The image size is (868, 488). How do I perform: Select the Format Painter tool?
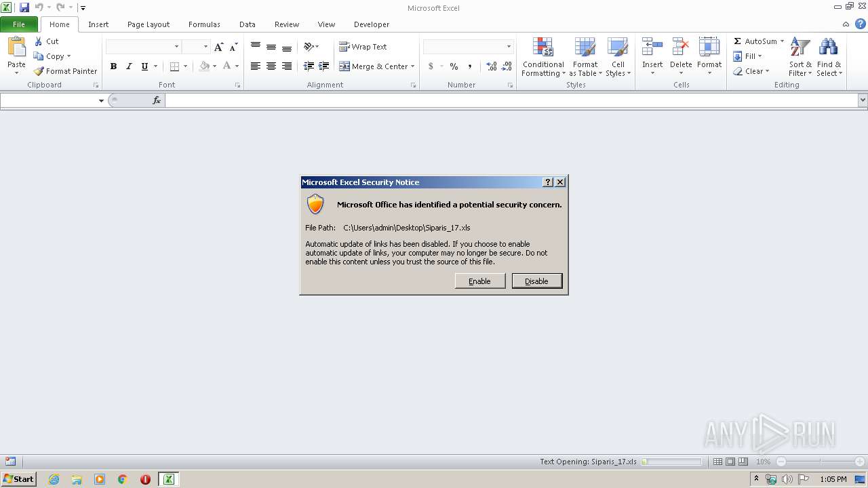(66, 71)
